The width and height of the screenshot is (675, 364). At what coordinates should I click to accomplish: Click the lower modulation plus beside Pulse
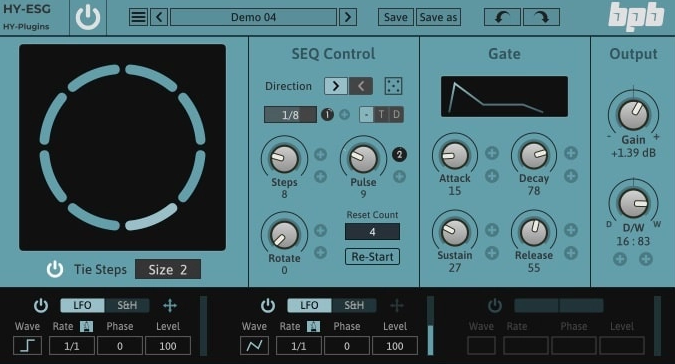399,176
